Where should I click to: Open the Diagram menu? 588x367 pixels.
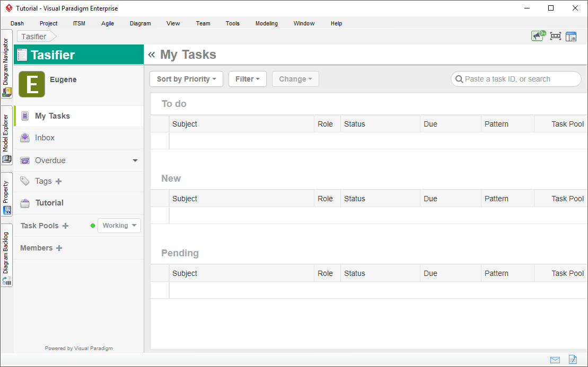(141, 23)
